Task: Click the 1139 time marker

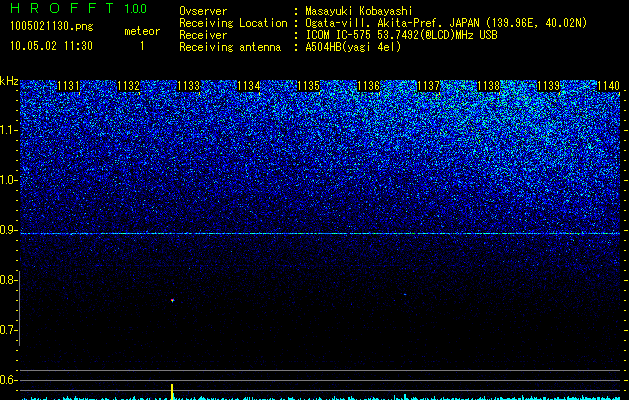Action: pyautogui.click(x=548, y=86)
